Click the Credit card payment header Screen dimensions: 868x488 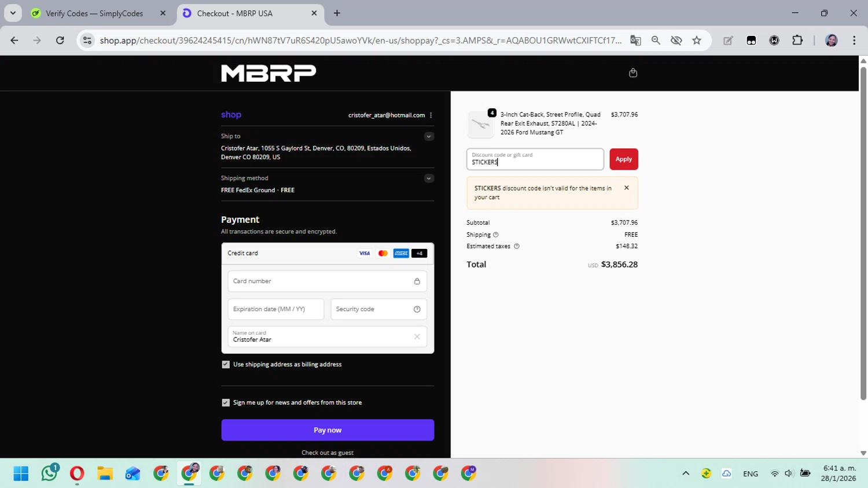point(328,254)
